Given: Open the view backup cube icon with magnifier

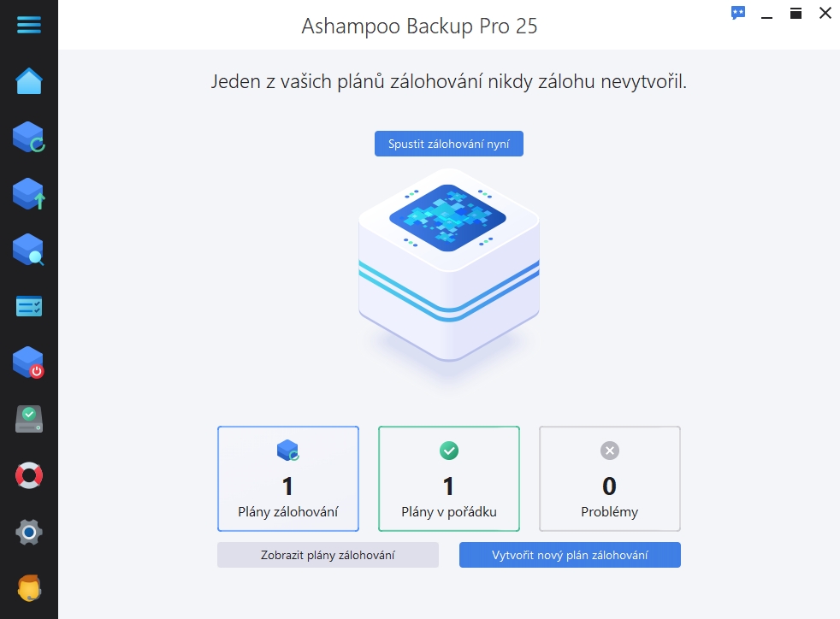Looking at the screenshot, I should (x=29, y=250).
